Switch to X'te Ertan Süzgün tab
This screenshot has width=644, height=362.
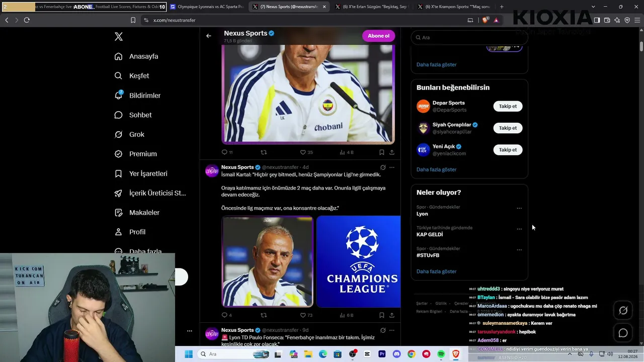pos(370,7)
